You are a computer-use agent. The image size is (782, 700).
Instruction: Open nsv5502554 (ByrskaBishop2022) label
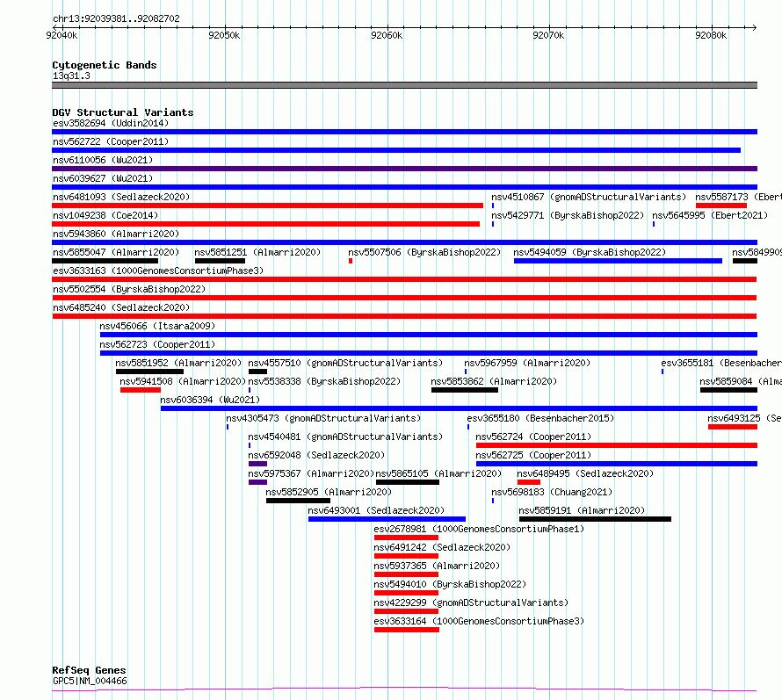(x=129, y=289)
